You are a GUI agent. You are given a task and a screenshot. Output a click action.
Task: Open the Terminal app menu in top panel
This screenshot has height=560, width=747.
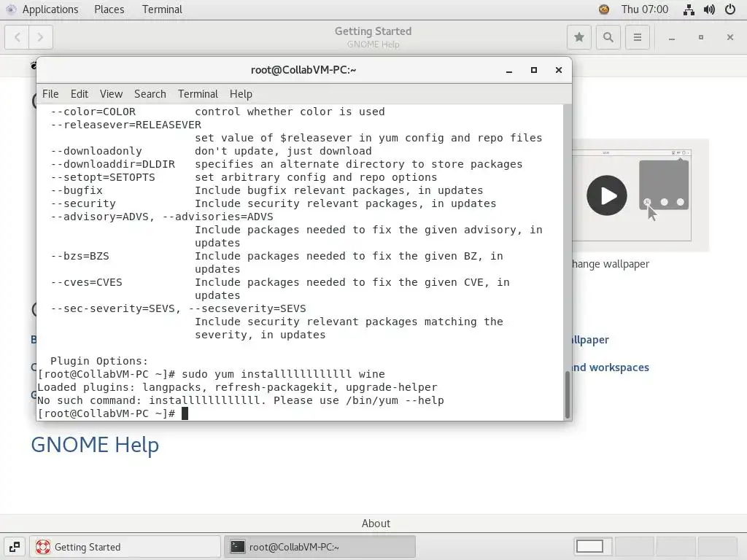[x=162, y=9]
